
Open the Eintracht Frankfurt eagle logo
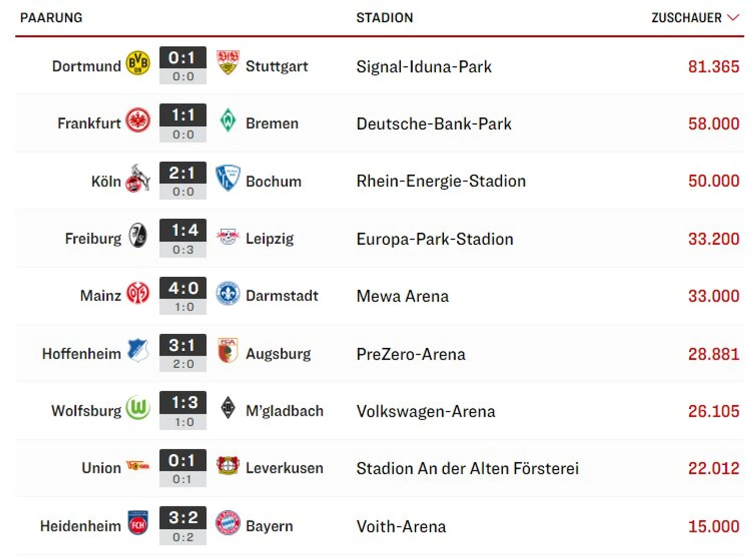click(x=138, y=120)
